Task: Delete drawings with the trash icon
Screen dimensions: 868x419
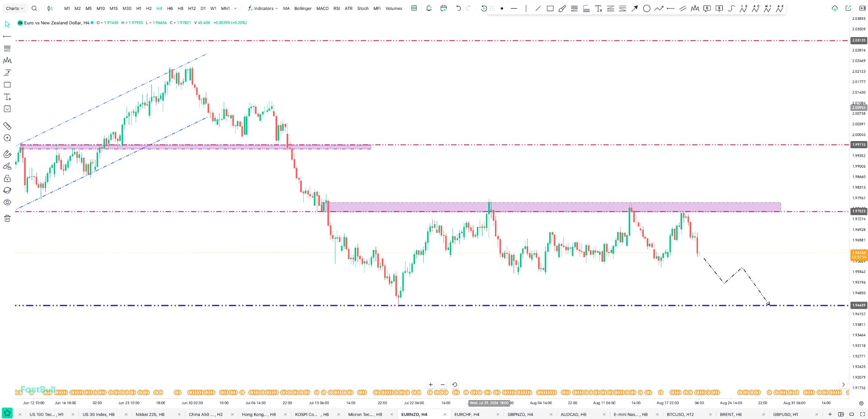Action: (7, 218)
